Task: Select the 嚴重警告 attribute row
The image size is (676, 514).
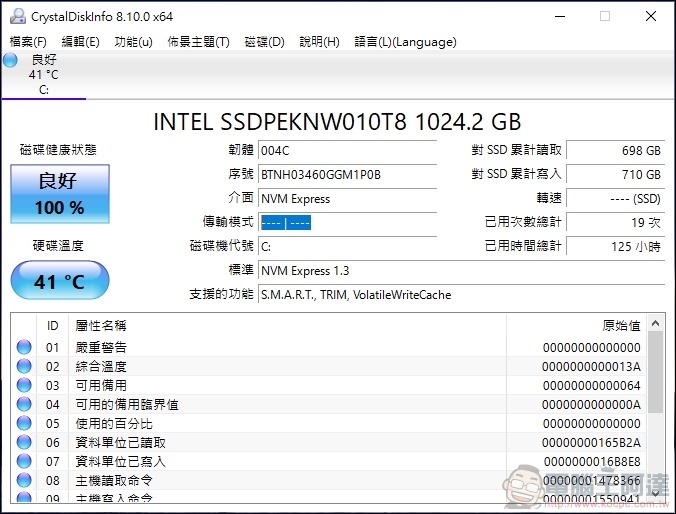Action: [x=329, y=347]
